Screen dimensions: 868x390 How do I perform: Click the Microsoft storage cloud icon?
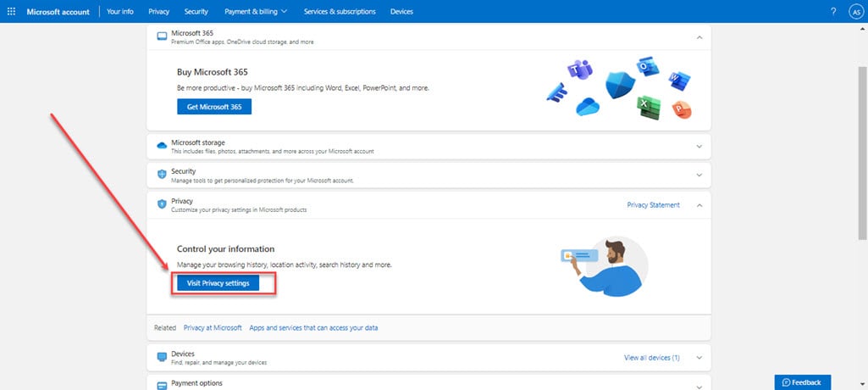coord(162,145)
